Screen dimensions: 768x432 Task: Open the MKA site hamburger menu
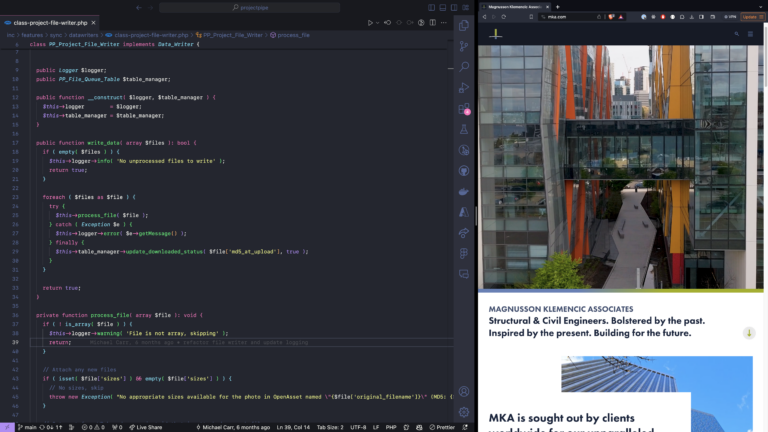pyautogui.click(x=750, y=34)
